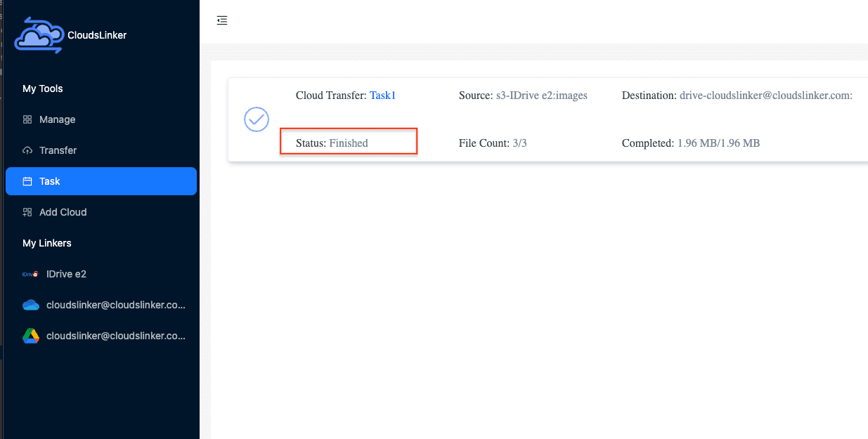Click the Destination drive-cloudslinker text
Image resolution: width=868 pixels, height=439 pixels.
click(737, 96)
